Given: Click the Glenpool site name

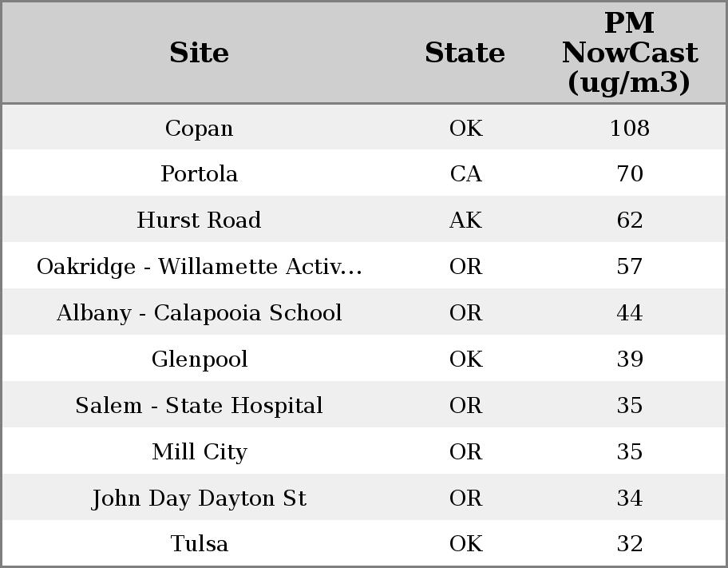Looking at the screenshot, I should coord(199,359).
